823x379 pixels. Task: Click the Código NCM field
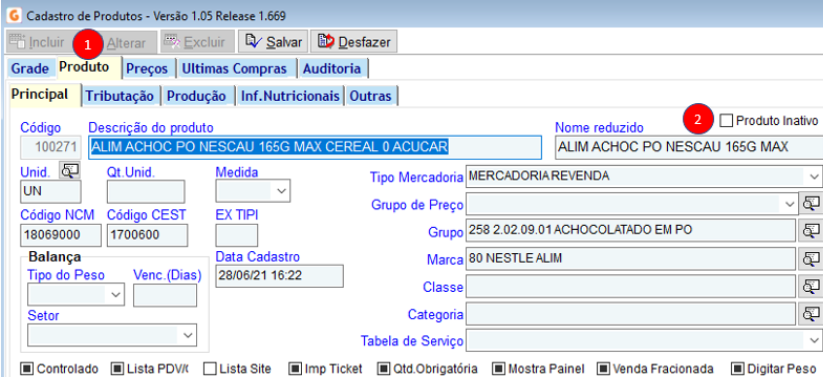60,235
